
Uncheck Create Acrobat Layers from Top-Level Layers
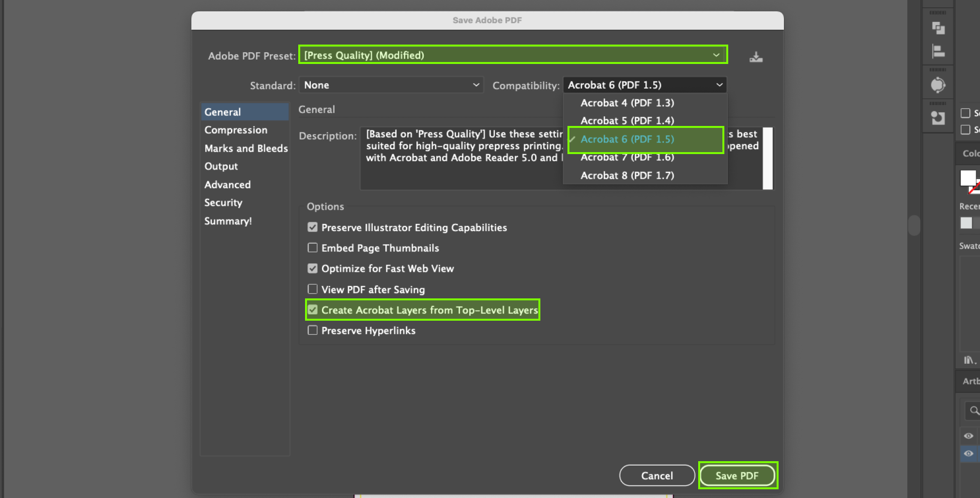click(313, 310)
